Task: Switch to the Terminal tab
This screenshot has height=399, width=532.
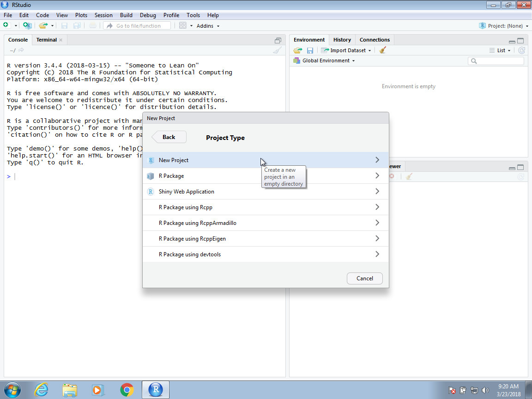Action: pos(47,40)
